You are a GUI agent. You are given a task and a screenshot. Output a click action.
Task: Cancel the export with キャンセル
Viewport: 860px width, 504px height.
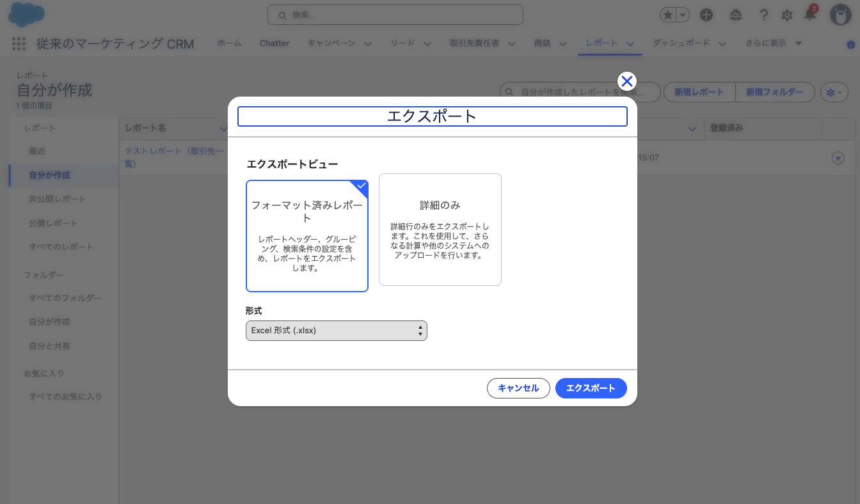tap(518, 388)
